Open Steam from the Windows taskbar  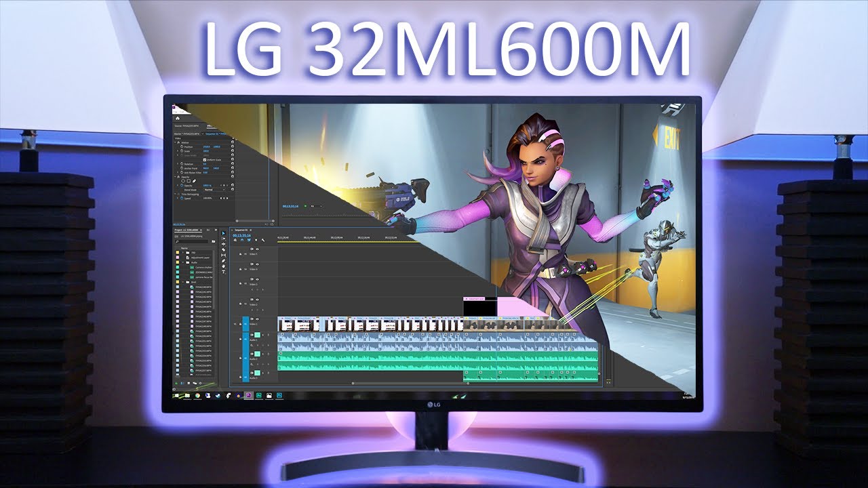[218, 395]
